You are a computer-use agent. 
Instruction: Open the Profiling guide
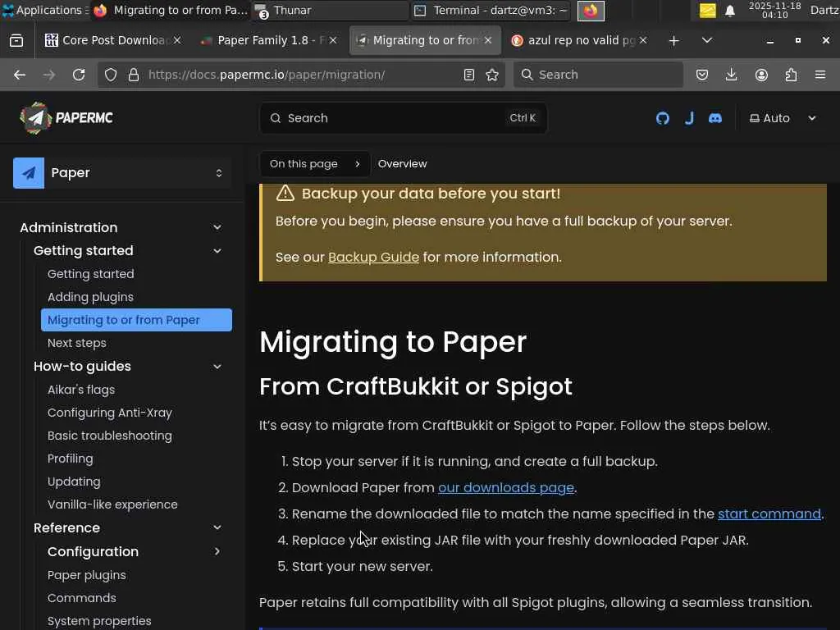tap(71, 459)
